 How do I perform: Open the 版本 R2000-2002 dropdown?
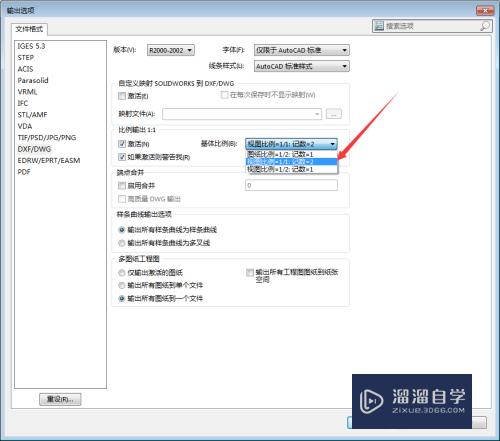click(x=171, y=50)
